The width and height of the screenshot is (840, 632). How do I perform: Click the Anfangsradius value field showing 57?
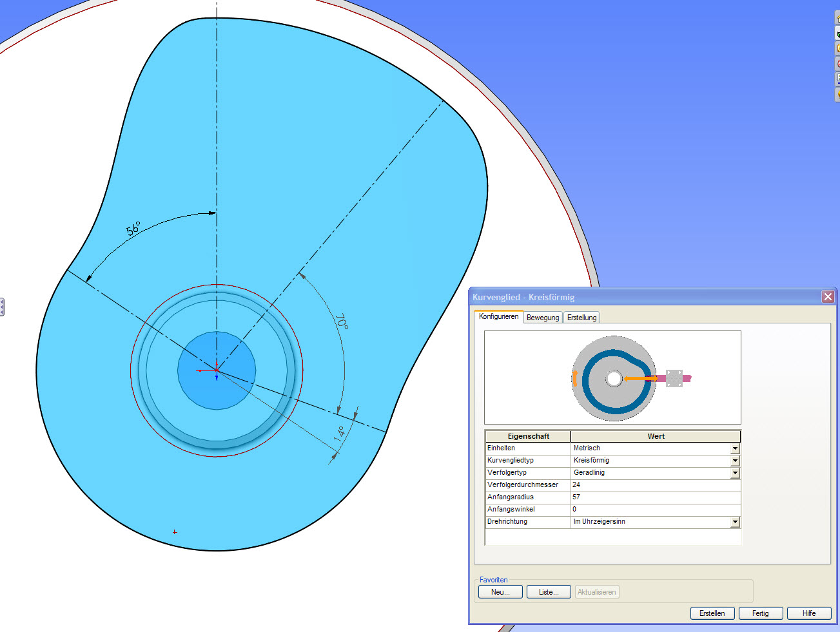point(655,497)
